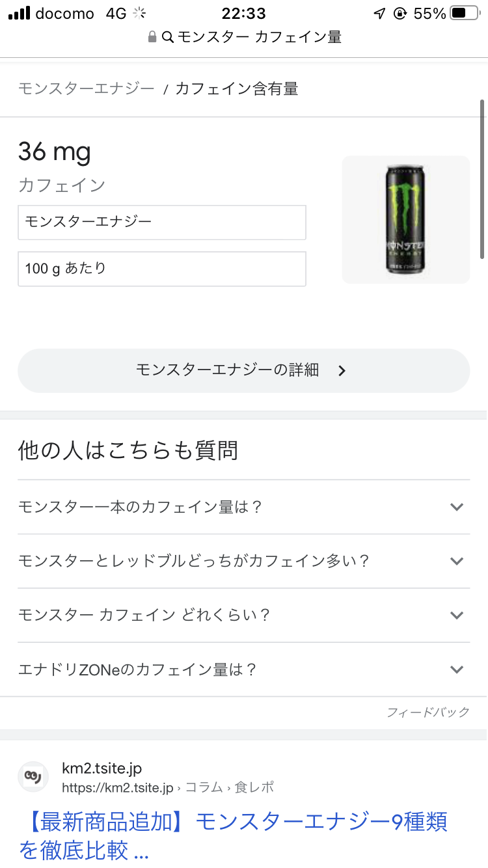488x868 pixels.
Task: Tap the padlock icon in address bar
Action: pyautogui.click(x=152, y=37)
